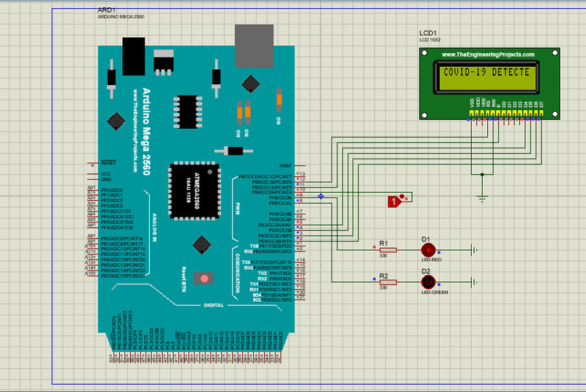Select the small 8-pin IC on the Arduino
586x392 pixels.
[x=188, y=112]
